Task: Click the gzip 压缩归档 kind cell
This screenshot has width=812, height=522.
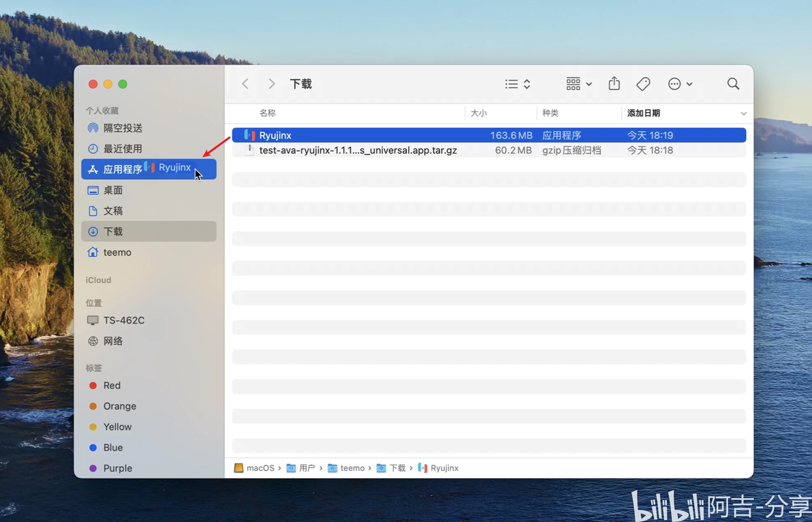Action: coord(572,150)
